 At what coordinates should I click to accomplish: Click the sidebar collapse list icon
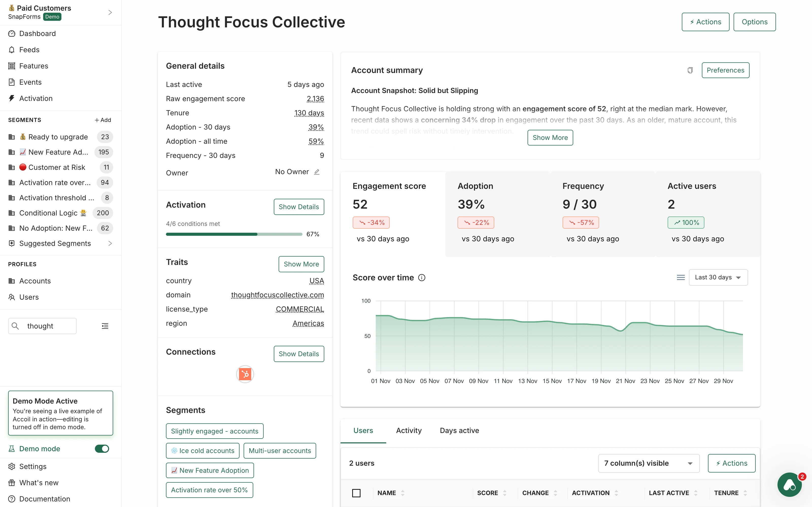[x=105, y=326]
